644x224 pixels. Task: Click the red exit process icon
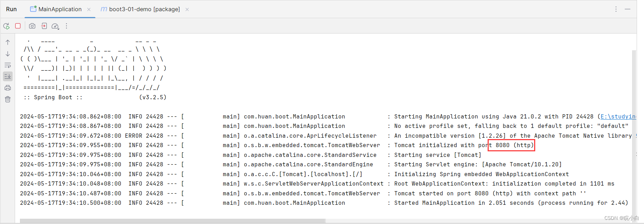44,26
